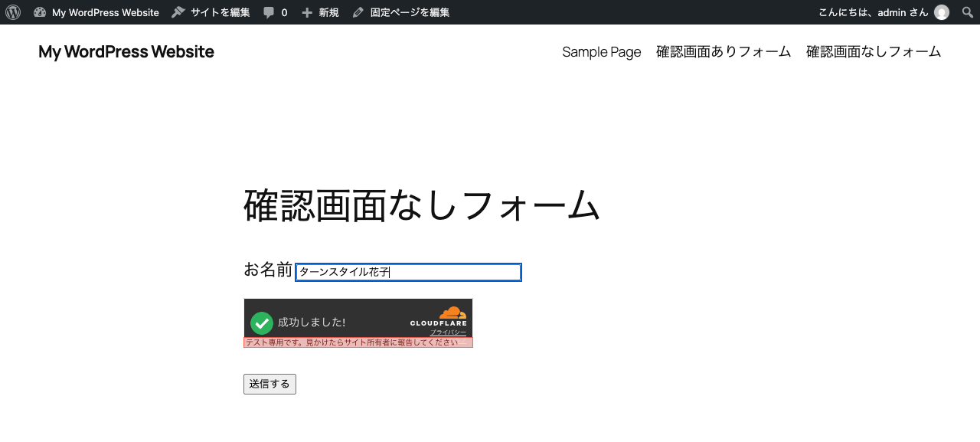Open the 確認画面ありフォーム page
This screenshot has width=980, height=442.
coord(724,51)
